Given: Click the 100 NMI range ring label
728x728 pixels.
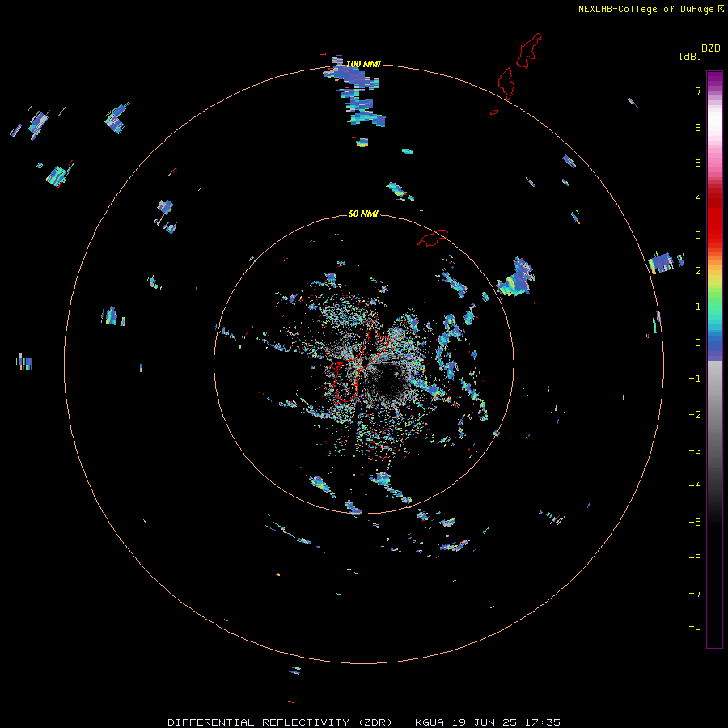Looking at the screenshot, I should point(363,64).
